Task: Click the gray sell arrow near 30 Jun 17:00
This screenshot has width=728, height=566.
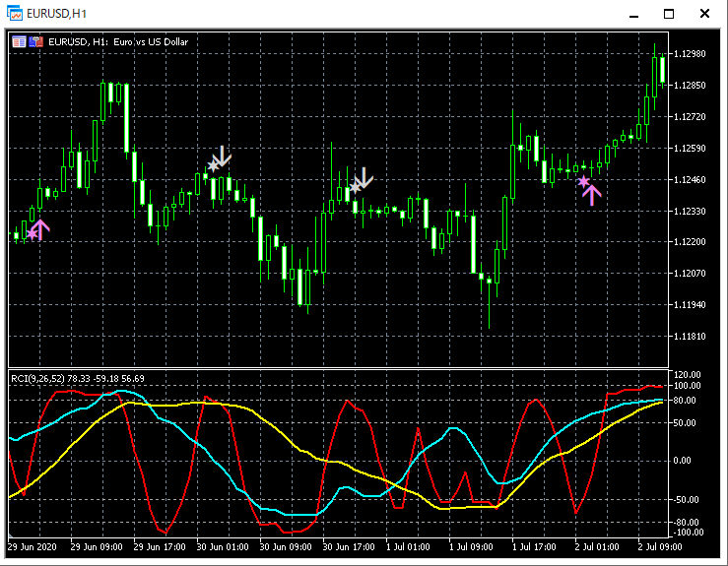Action: click(x=364, y=178)
